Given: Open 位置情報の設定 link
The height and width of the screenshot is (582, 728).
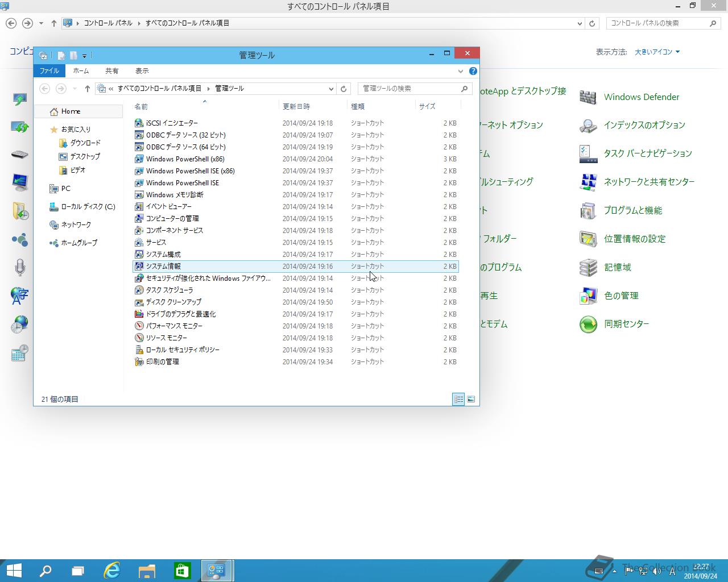Looking at the screenshot, I should click(x=635, y=239).
